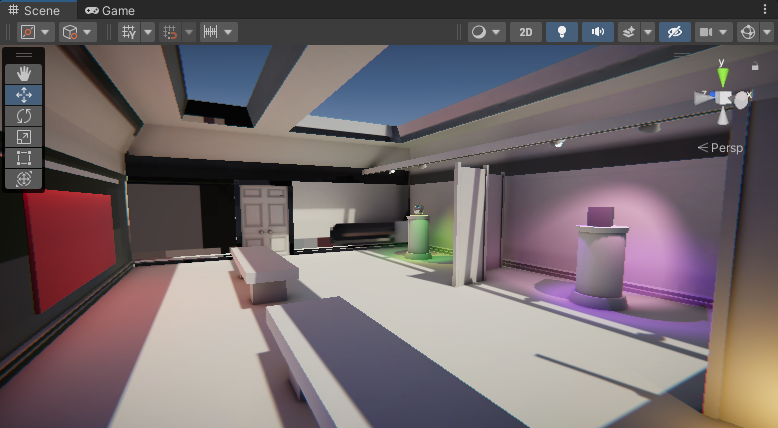Toggle 2D view mode
778x428 pixels.
coord(525,32)
